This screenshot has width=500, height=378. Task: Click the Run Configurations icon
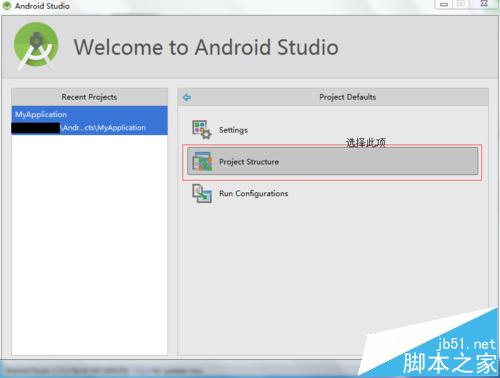pos(202,194)
